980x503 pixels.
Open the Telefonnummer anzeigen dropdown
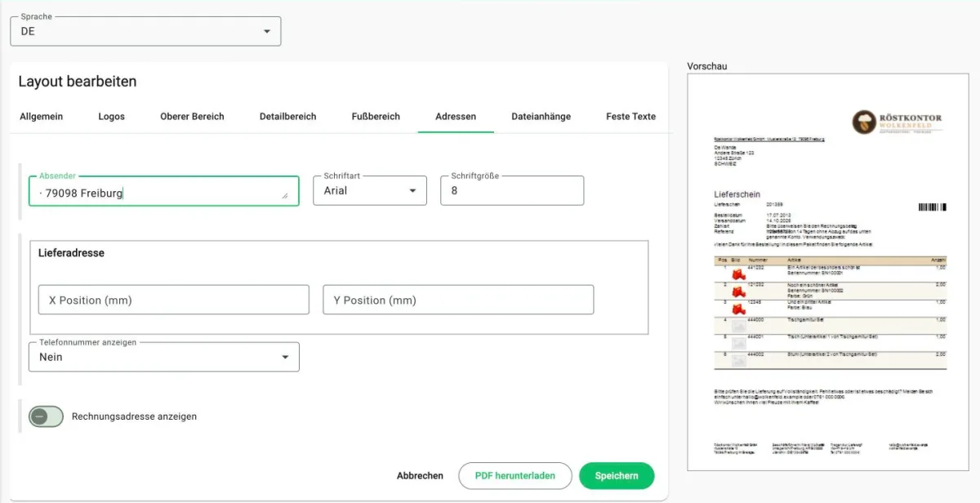tap(164, 357)
